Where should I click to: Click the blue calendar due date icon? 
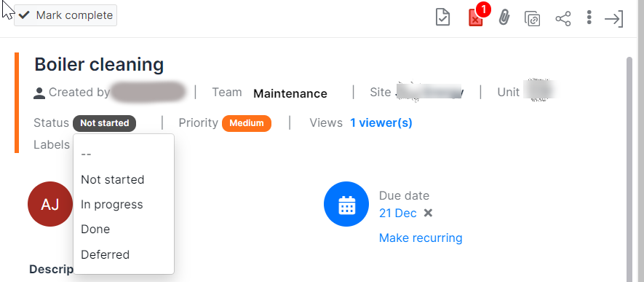[346, 204]
